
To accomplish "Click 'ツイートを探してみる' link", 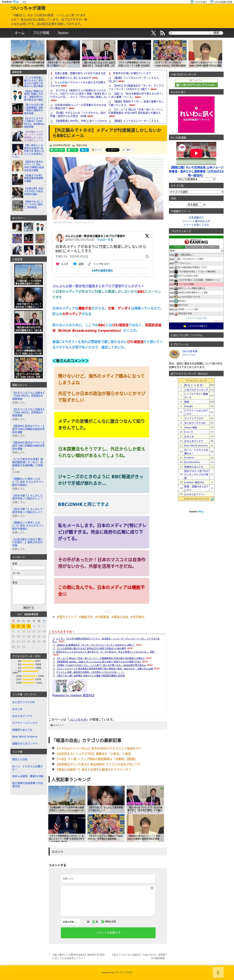I will coord(196,225).
